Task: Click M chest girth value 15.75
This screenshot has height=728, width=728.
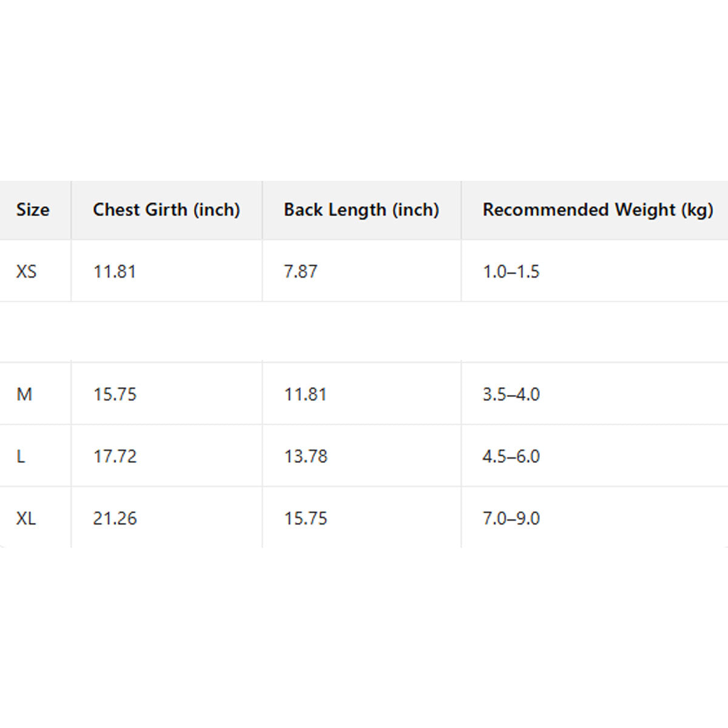Action: tap(115, 394)
